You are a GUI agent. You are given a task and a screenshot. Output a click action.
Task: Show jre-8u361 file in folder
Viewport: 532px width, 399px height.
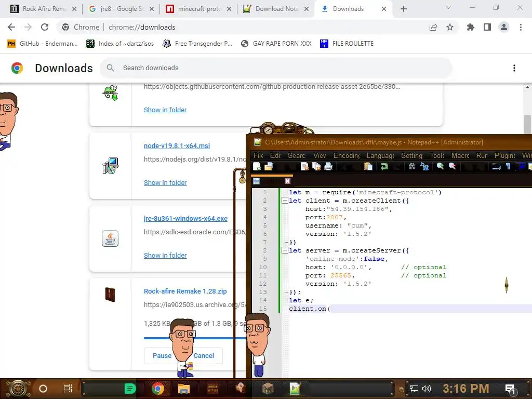(165, 255)
